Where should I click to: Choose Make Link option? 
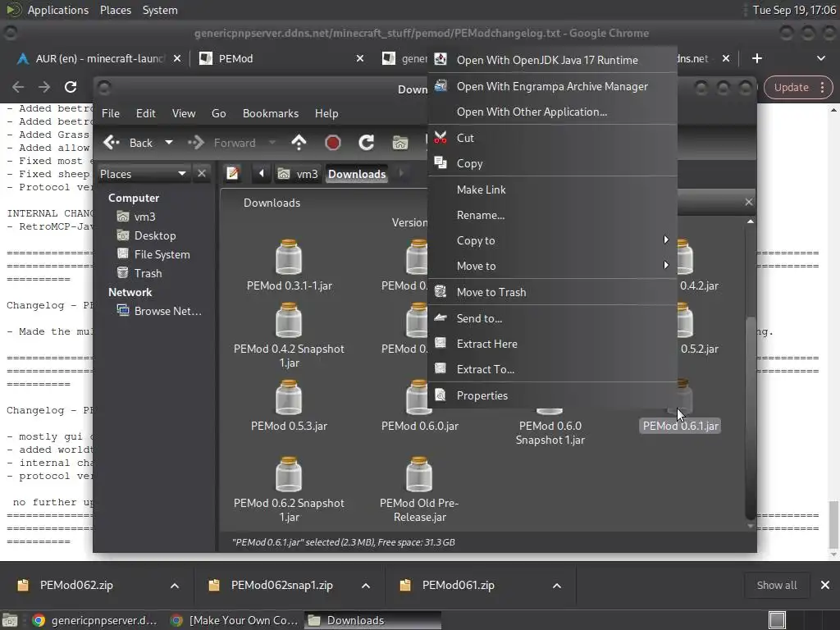tap(552, 189)
